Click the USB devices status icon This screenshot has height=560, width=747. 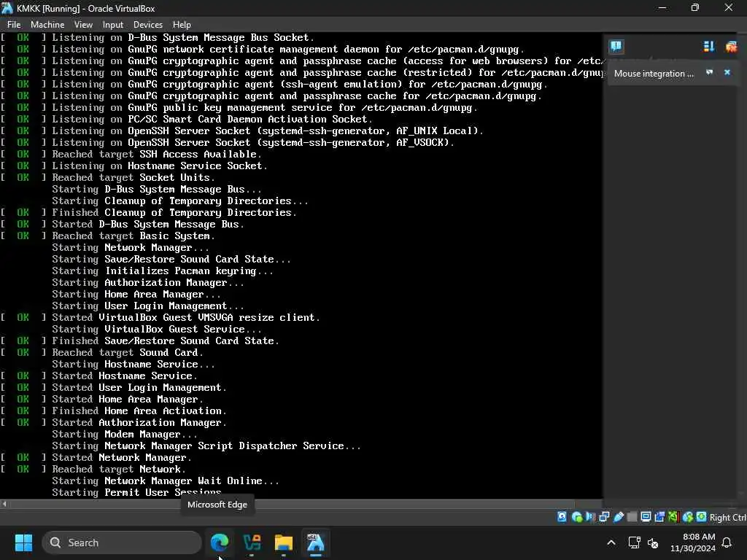[619, 517]
